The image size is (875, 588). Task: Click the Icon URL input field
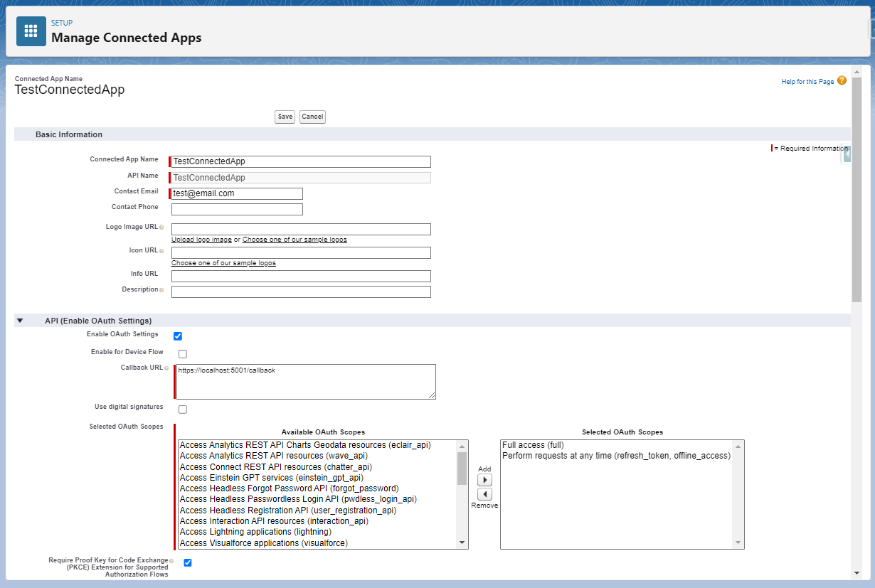pos(301,252)
